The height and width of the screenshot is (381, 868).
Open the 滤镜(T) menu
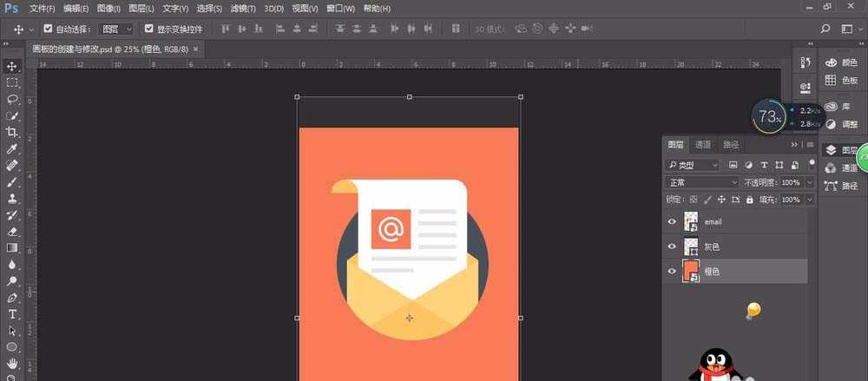243,9
